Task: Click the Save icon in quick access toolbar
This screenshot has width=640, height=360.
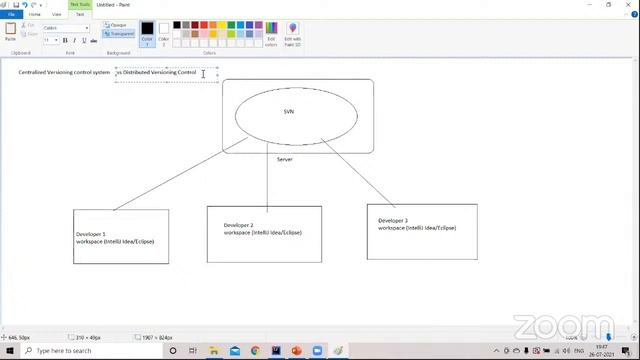Action: (16, 5)
